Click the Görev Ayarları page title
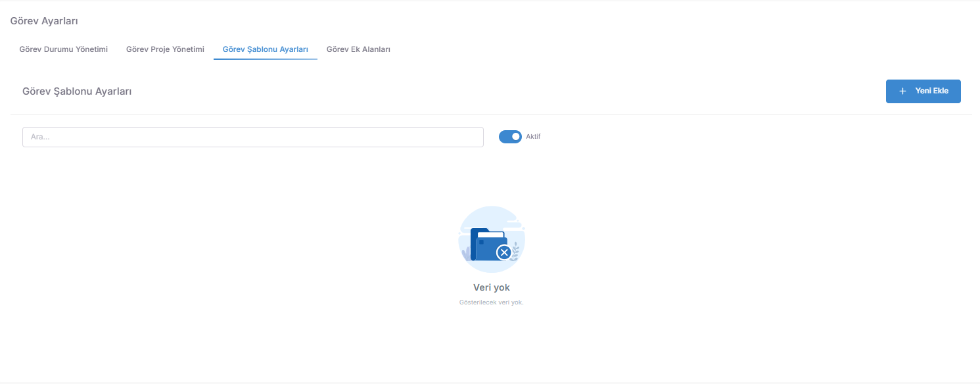Image resolution: width=980 pixels, height=384 pixels. coord(44,21)
